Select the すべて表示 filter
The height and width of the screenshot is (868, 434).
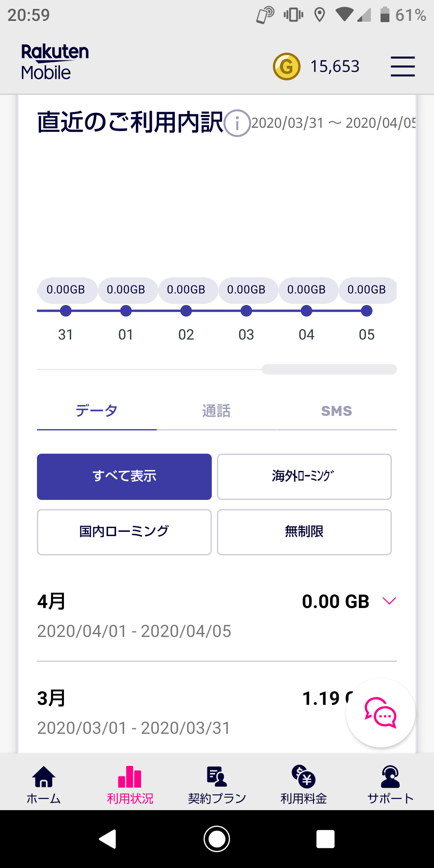pos(124,477)
